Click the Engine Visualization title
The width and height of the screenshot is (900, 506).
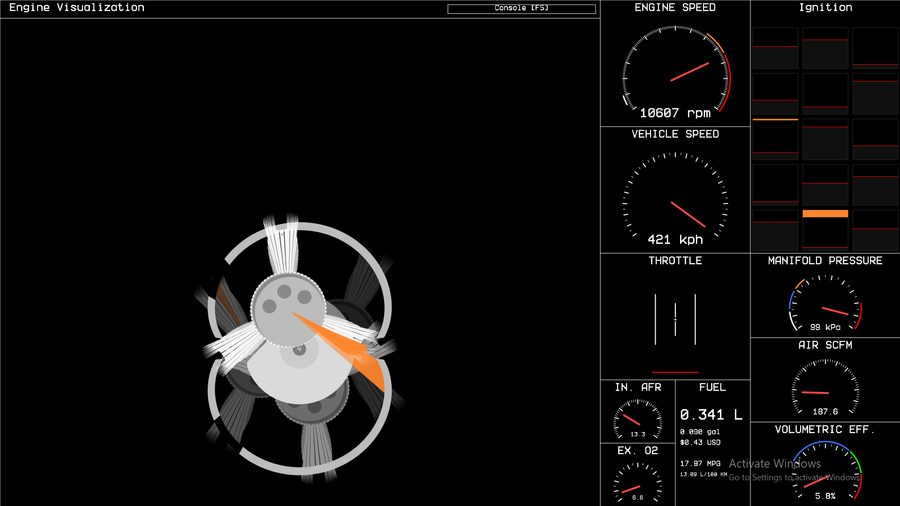click(x=77, y=7)
